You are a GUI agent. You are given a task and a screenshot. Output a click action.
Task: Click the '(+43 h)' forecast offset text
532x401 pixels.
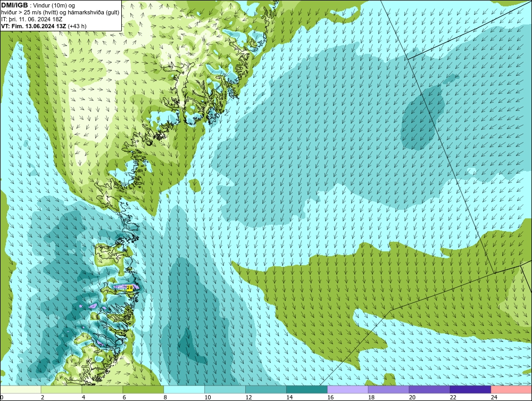coord(77,26)
